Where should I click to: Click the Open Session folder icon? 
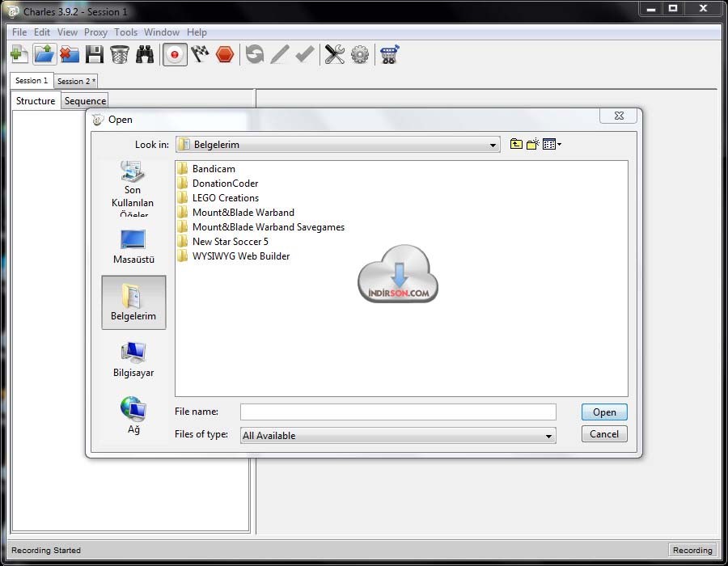click(44, 55)
